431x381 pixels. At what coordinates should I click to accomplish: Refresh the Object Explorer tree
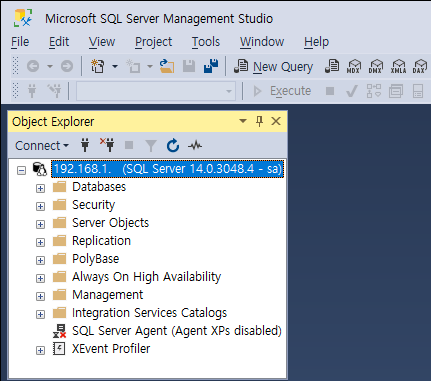point(173,145)
